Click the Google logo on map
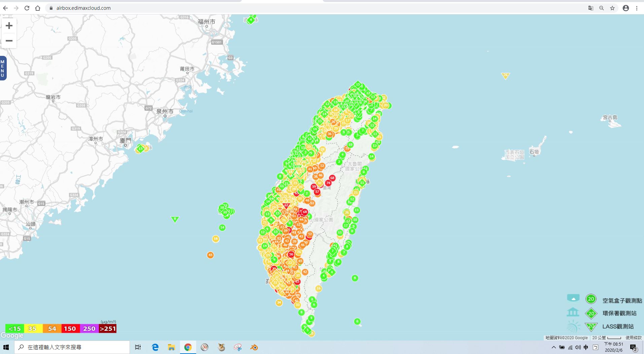 [12, 335]
